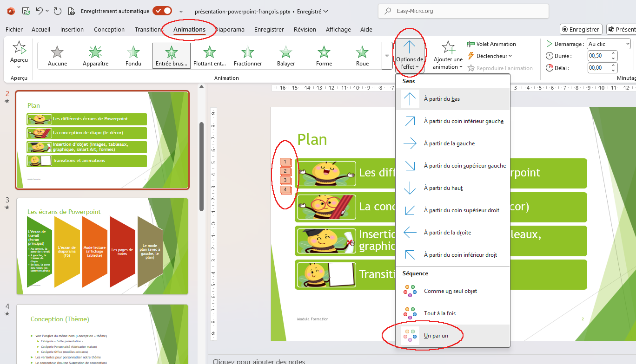
Task: Toggle Enregistrement automatique switch
Action: pos(162,11)
